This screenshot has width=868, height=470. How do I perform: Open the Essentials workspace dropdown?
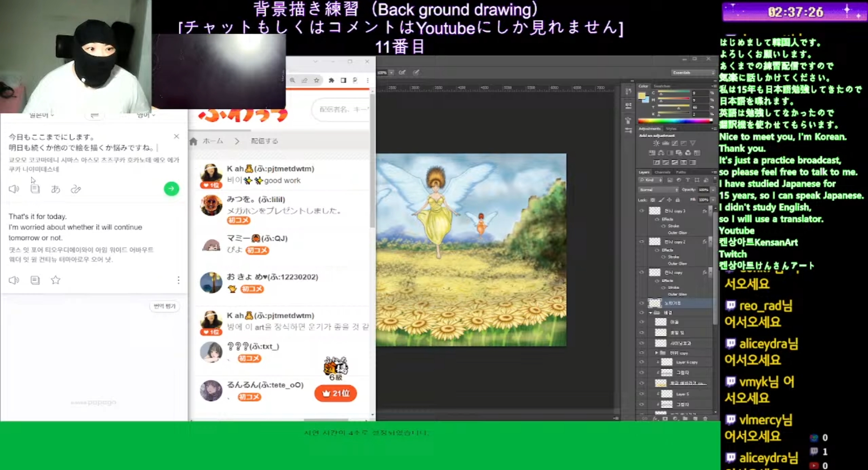pyautogui.click(x=693, y=73)
